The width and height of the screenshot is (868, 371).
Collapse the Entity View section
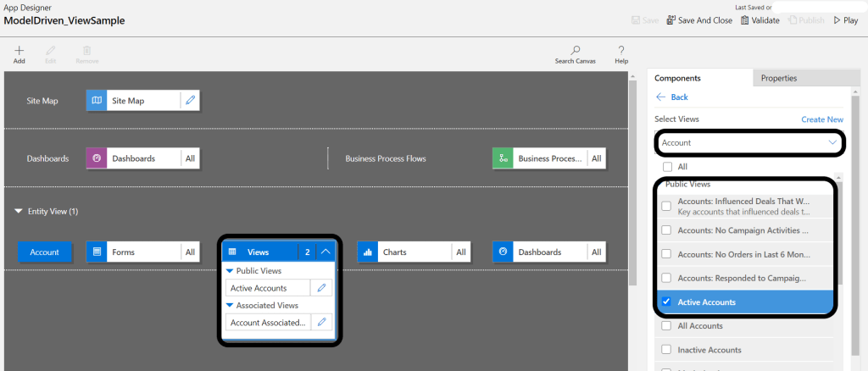pyautogui.click(x=19, y=211)
